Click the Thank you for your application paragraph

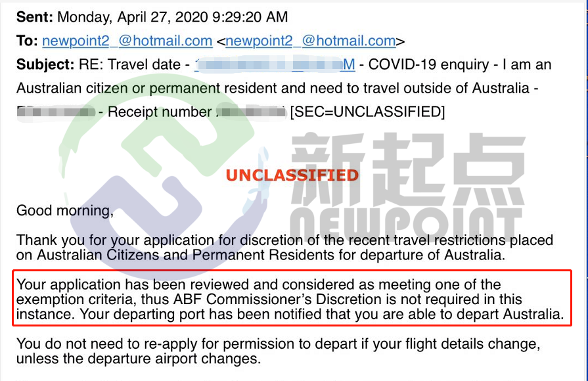click(x=284, y=248)
